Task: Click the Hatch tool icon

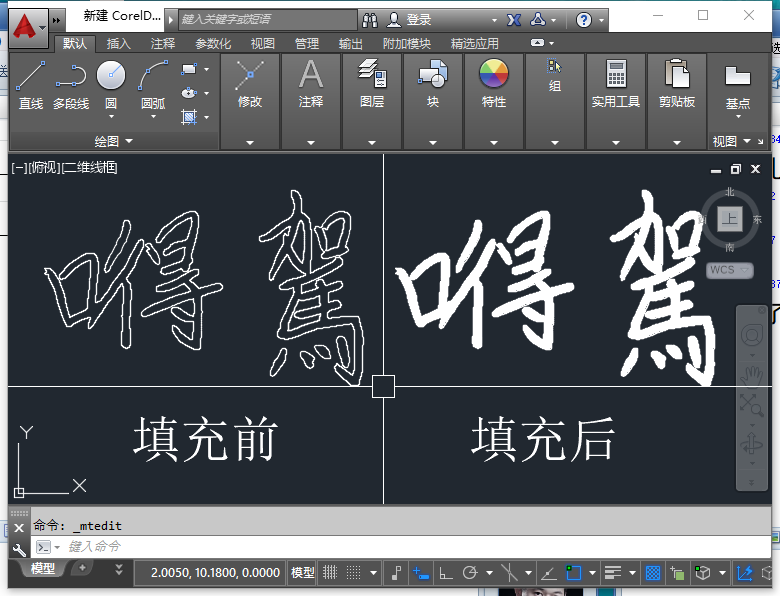Action: [189, 117]
